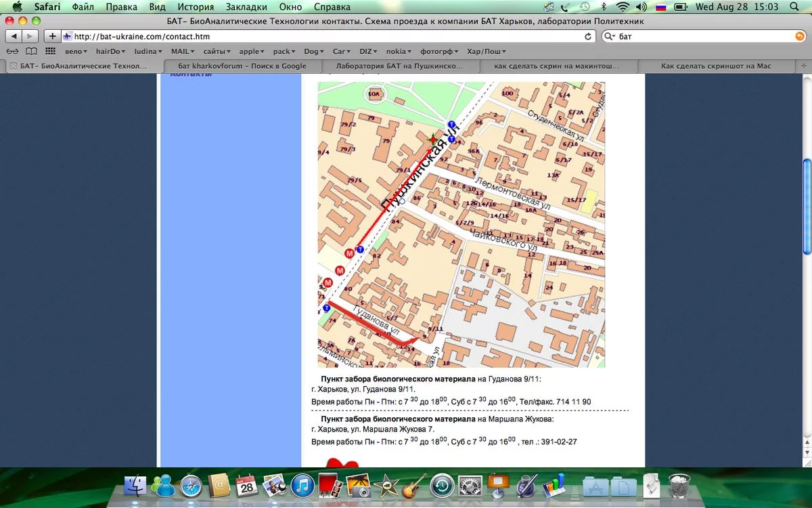Open Top Sites grid icon

click(x=50, y=51)
